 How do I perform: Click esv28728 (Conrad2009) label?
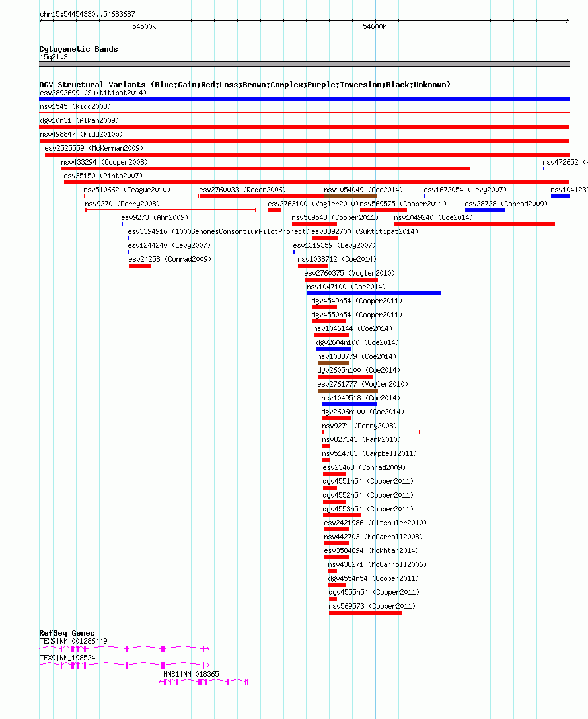tap(506, 204)
